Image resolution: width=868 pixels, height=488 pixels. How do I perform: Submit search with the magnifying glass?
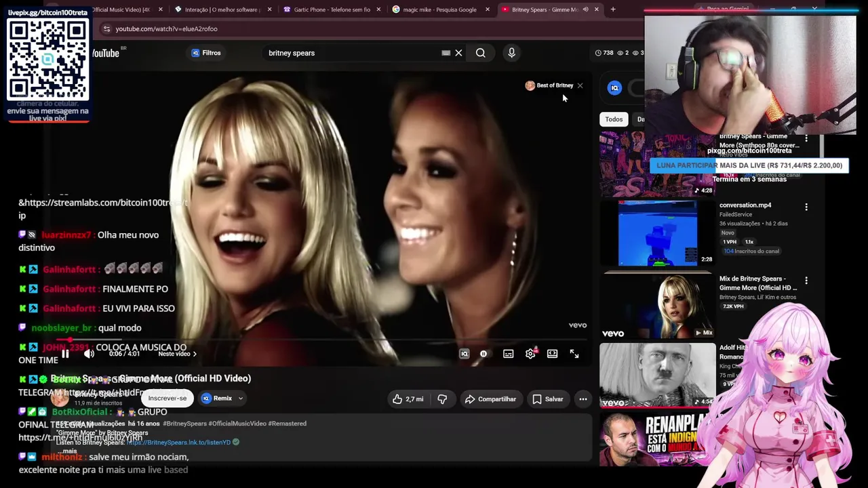pos(481,53)
